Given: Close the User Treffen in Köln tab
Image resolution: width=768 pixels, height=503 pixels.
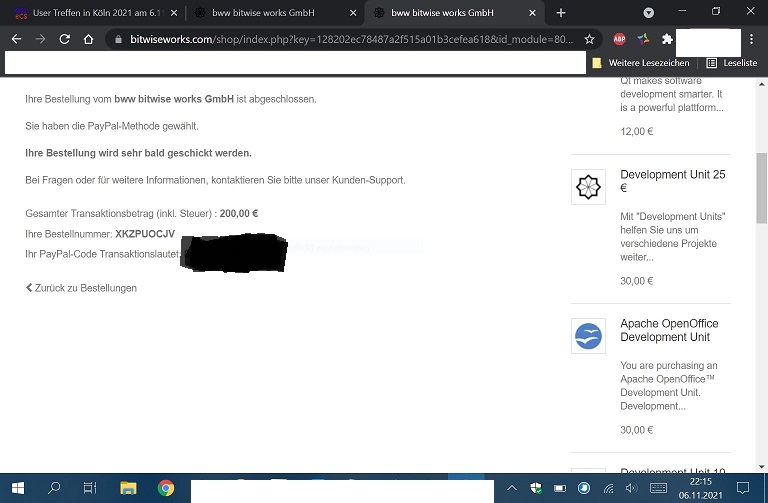Looking at the screenshot, I should (x=174, y=13).
